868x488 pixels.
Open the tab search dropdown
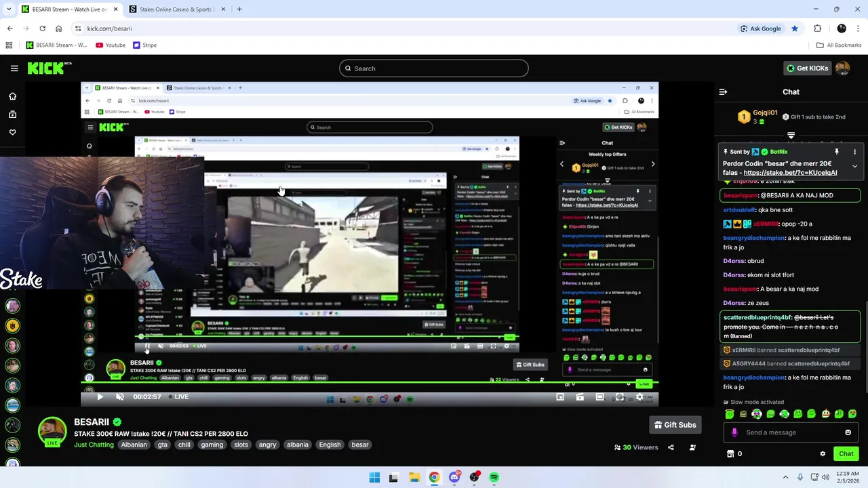pos(9,9)
